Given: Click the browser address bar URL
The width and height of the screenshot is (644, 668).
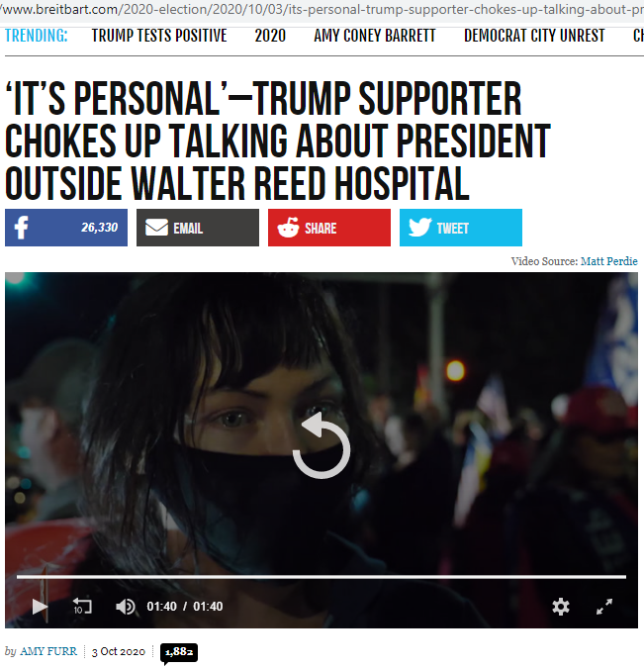Looking at the screenshot, I should (322, 9).
